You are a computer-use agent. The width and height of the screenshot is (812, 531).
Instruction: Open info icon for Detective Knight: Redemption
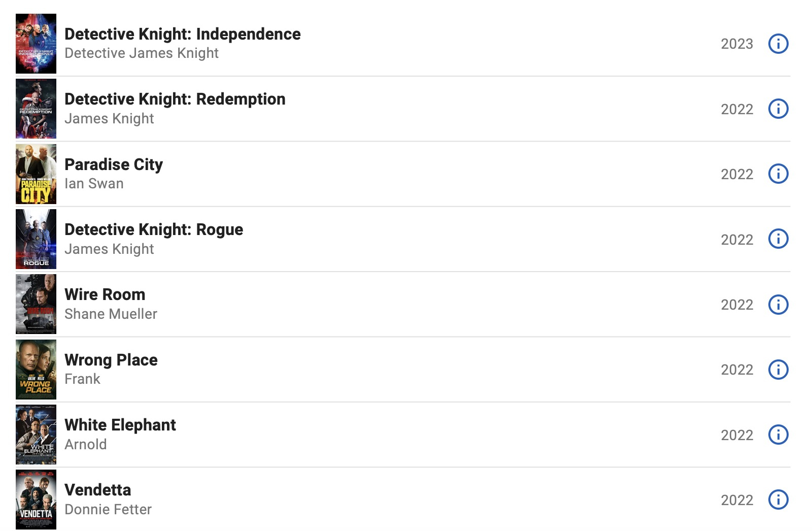pos(778,109)
